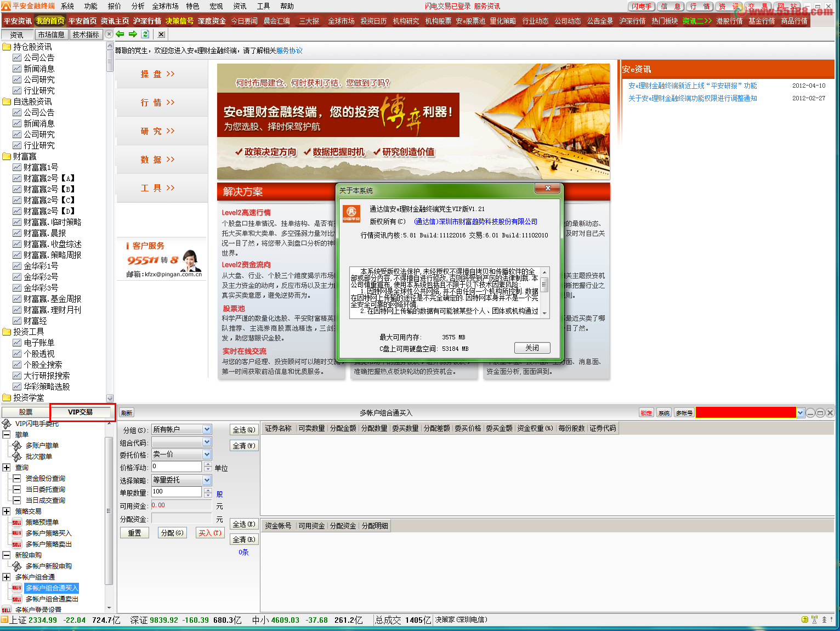Click the VIP trade tree scrollbar

coord(109,515)
